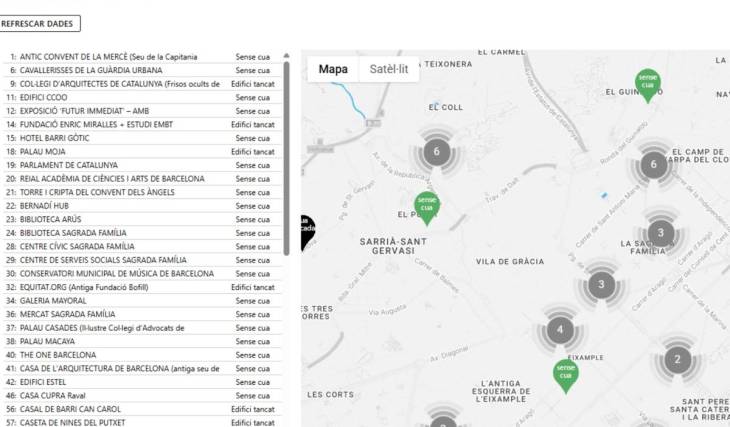Image resolution: width=730 pixels, height=427 pixels.
Task: Select CASA DE L'ARQUITECTURA DE BARCELONA row
Action: 142,368
